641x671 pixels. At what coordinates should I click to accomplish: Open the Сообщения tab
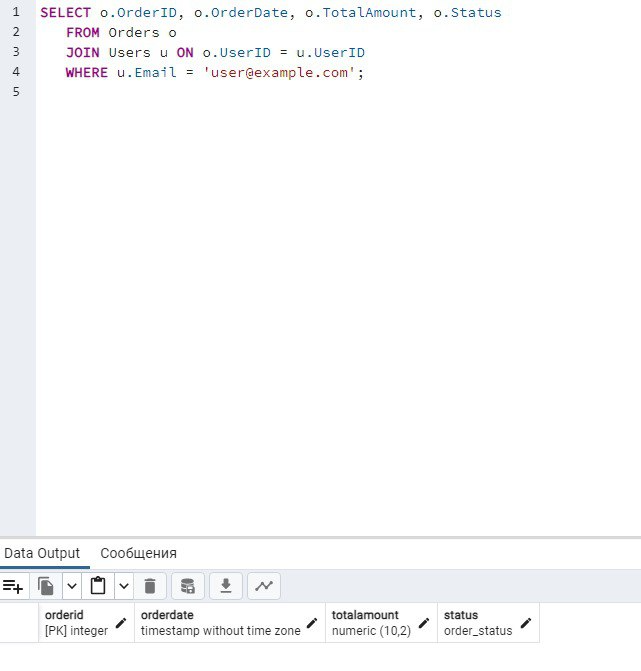[x=138, y=553]
